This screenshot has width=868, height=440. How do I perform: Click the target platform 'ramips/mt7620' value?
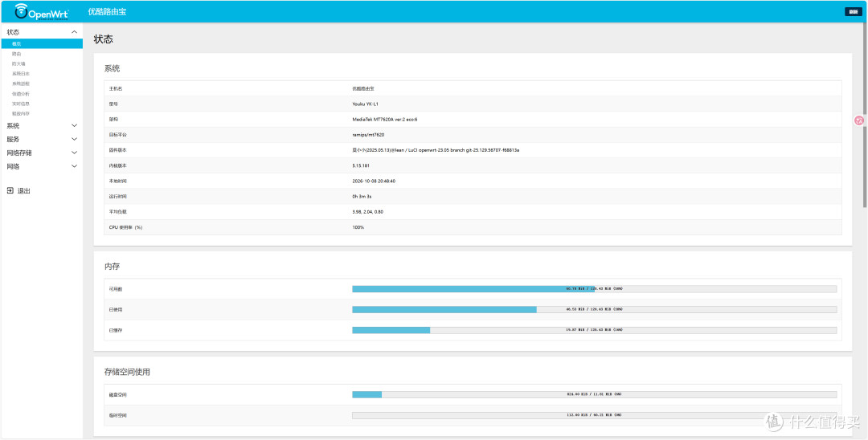pos(368,135)
